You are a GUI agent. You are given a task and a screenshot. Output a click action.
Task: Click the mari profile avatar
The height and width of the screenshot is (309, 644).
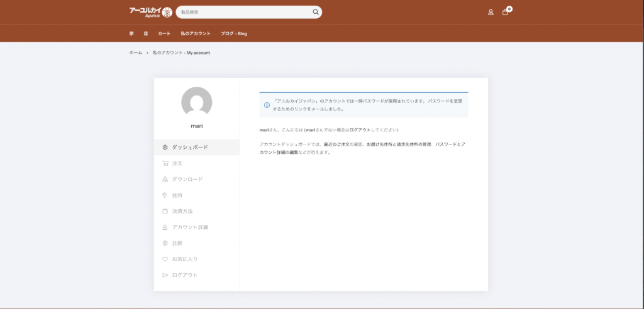[x=196, y=102]
